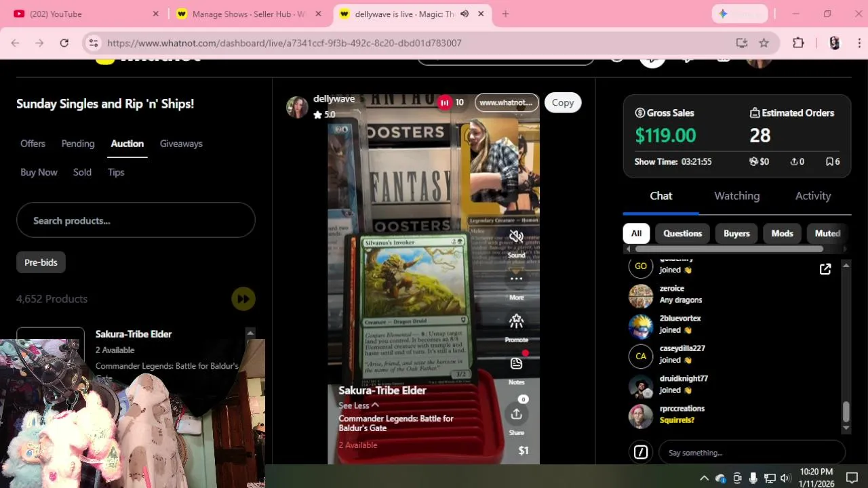Image resolution: width=868 pixels, height=488 pixels.
Task: Open the Windows notification center icon
Action: [x=852, y=478]
